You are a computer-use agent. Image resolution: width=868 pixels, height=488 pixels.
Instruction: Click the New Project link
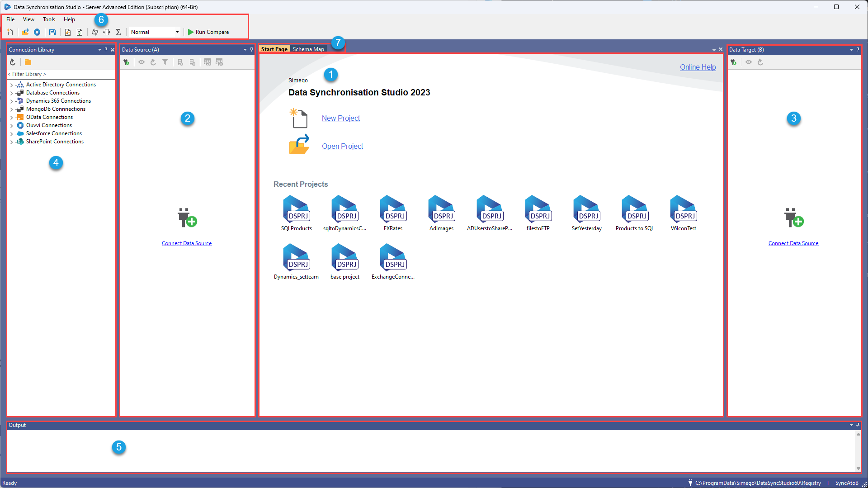coord(341,118)
